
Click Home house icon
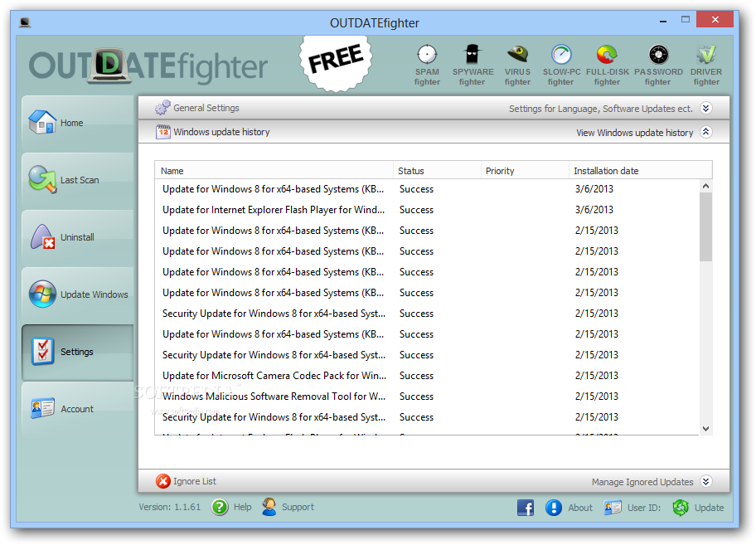[42, 122]
